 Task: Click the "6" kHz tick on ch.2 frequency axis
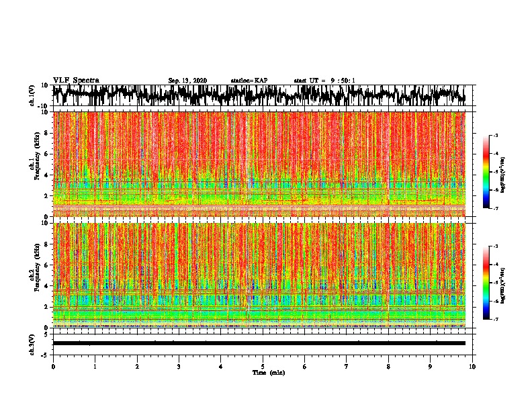[x=46, y=265]
